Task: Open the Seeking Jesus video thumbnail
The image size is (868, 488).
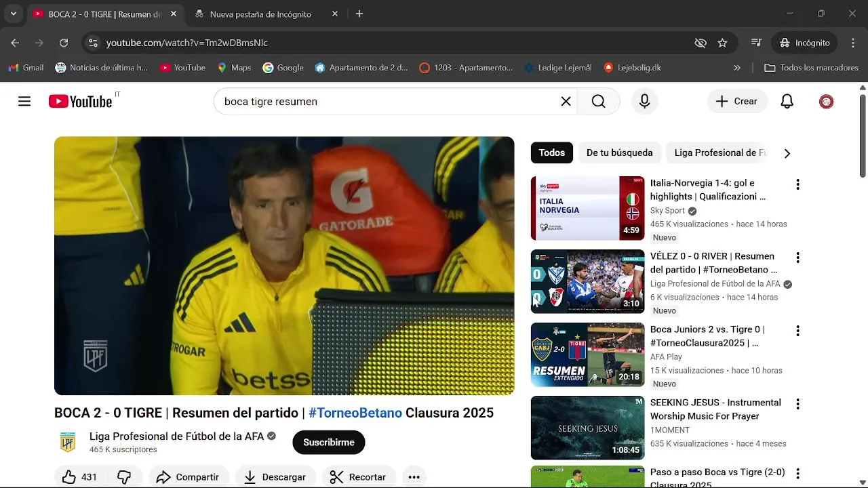Action: pyautogui.click(x=587, y=428)
